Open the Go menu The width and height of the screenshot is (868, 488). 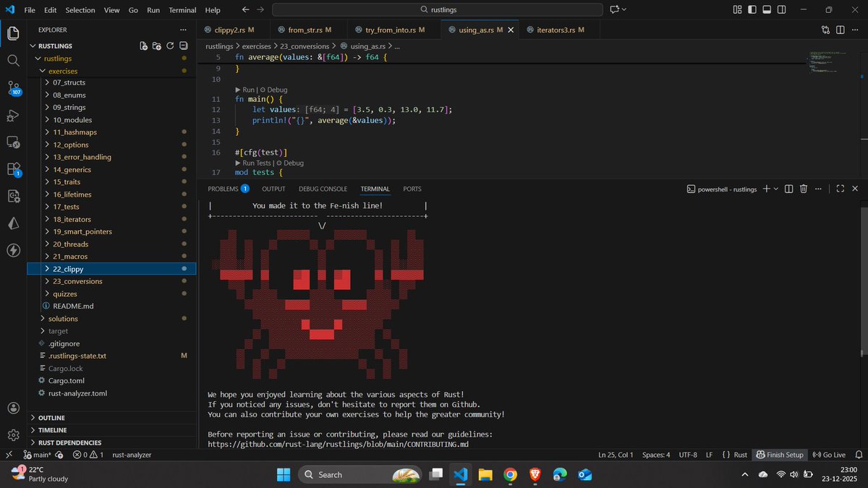click(x=133, y=10)
